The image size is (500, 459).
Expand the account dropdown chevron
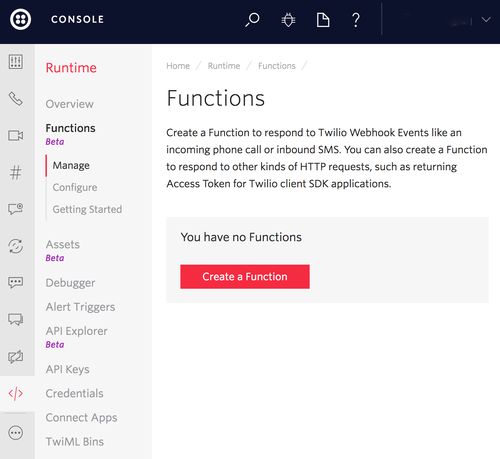tap(486, 20)
